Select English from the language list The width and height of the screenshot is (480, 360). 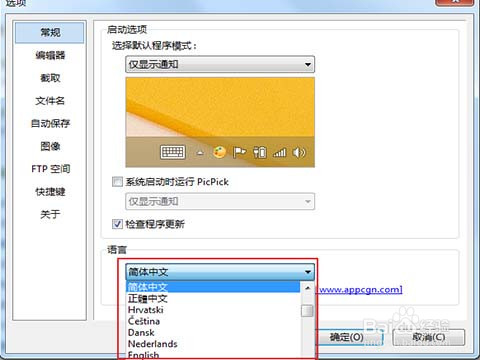pyautogui.click(x=213, y=355)
